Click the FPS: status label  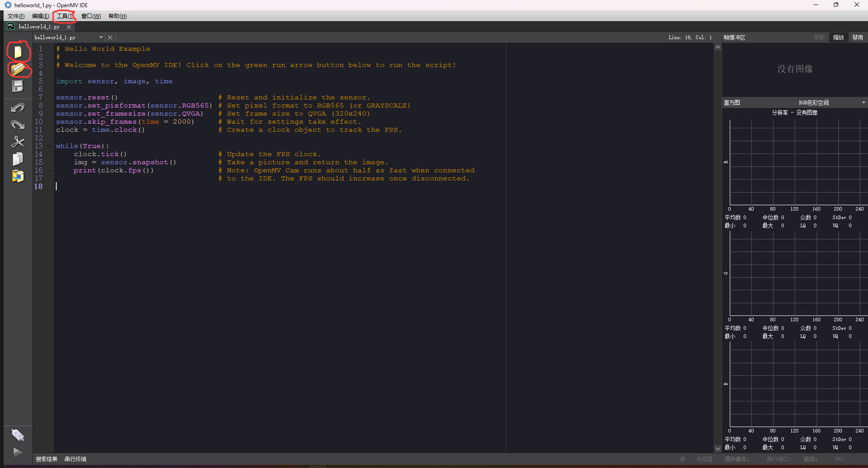[x=840, y=459]
